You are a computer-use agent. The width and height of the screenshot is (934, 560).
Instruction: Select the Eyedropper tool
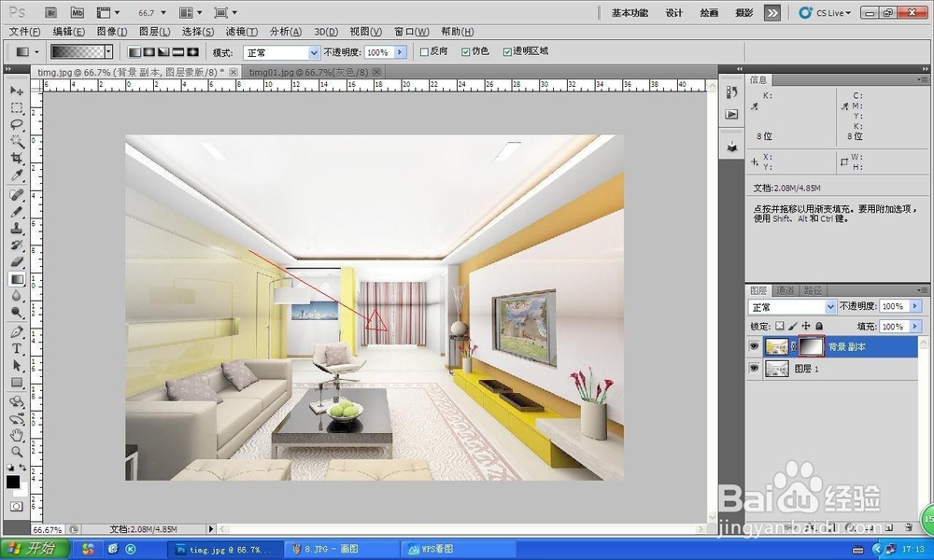pos(17,175)
